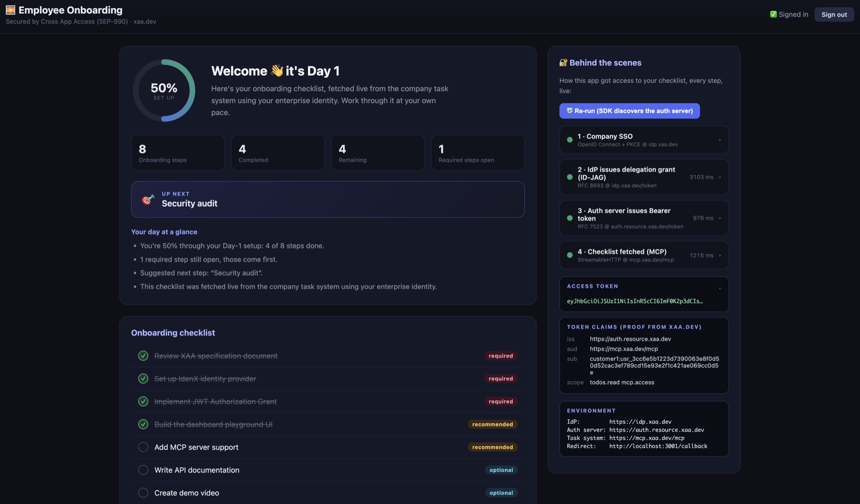The height and width of the screenshot is (504, 860).
Task: Expand the Auth server issues Bearer token arrow
Action: point(720,219)
